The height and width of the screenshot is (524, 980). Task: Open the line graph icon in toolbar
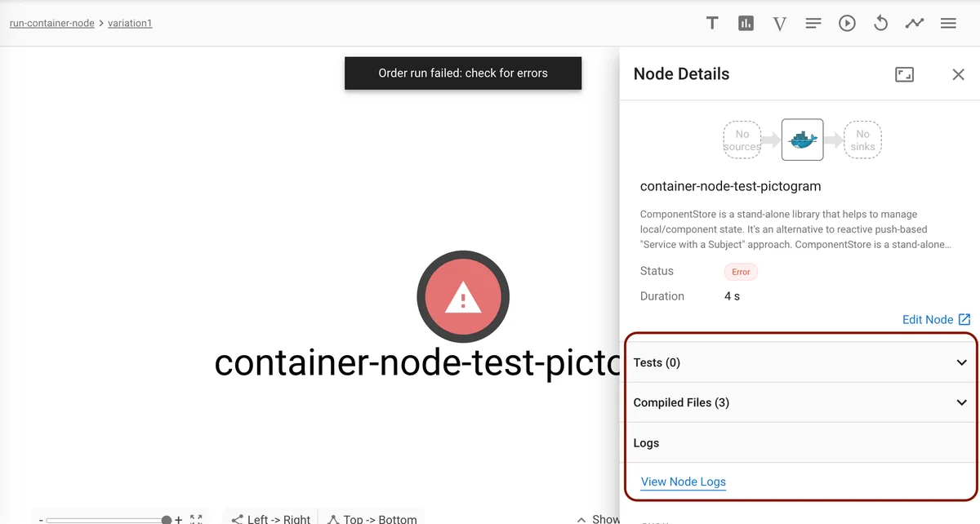coord(914,23)
